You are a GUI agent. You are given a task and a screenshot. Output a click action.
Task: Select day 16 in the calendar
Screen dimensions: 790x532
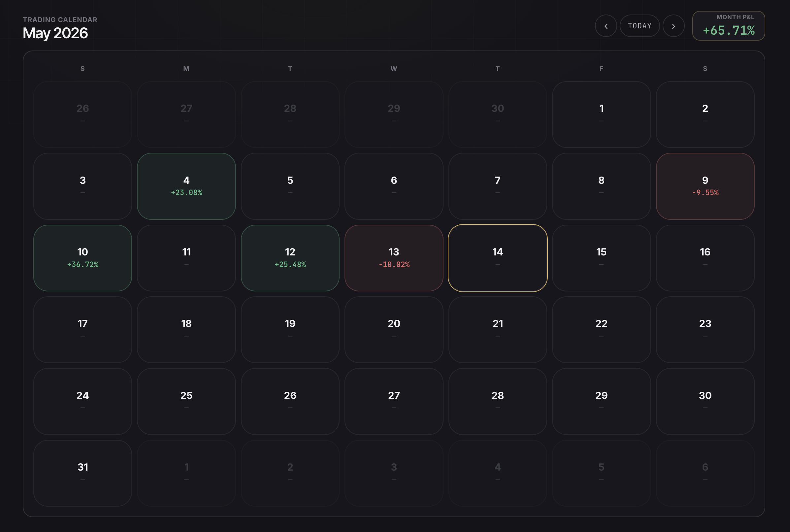tap(705, 258)
